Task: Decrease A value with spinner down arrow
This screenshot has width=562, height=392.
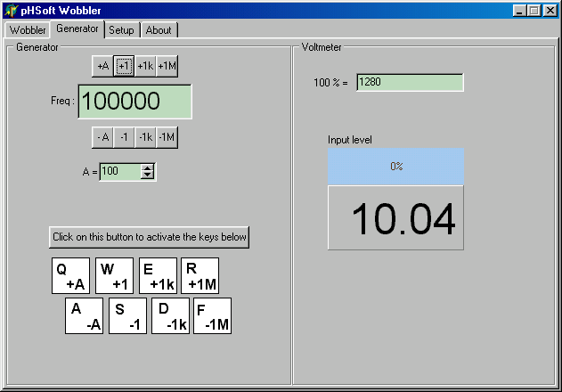Action: tap(147, 176)
